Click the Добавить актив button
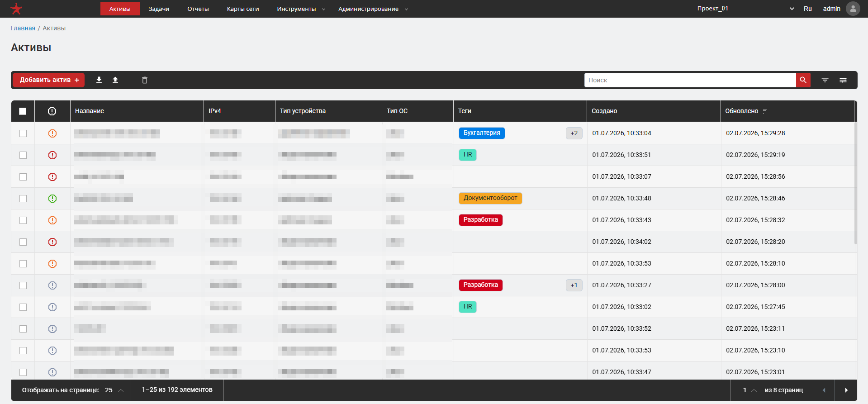This screenshot has height=404, width=868. [49, 80]
